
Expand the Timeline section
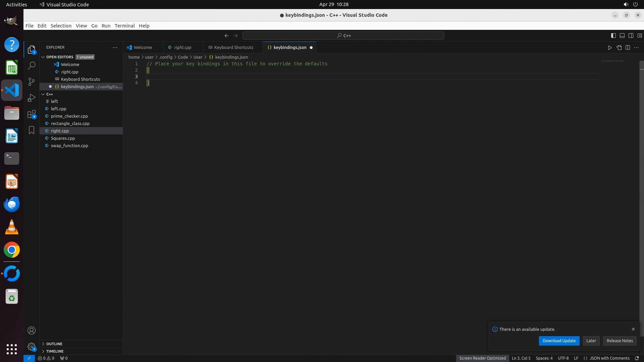[55, 351]
